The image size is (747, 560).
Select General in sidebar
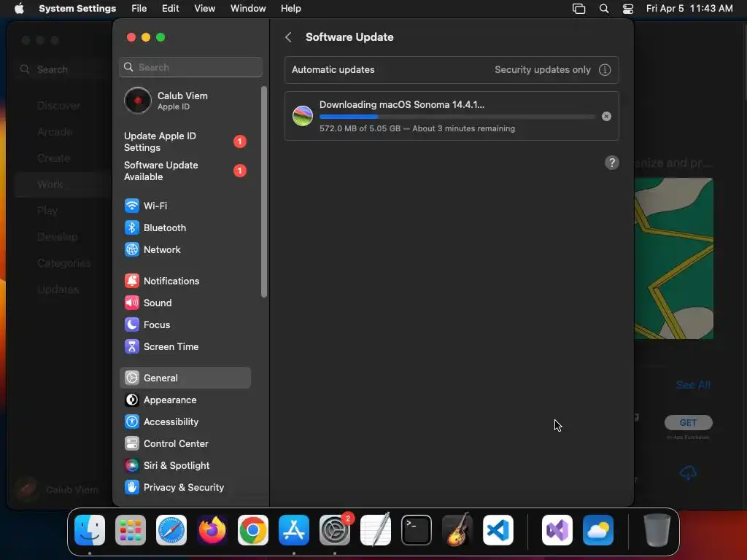pos(185,378)
